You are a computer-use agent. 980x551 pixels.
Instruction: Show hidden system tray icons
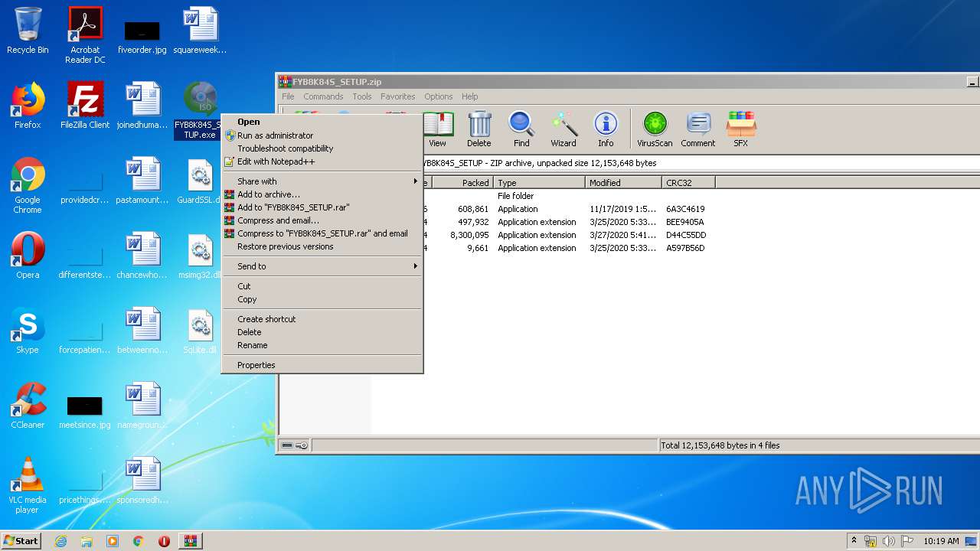[854, 540]
